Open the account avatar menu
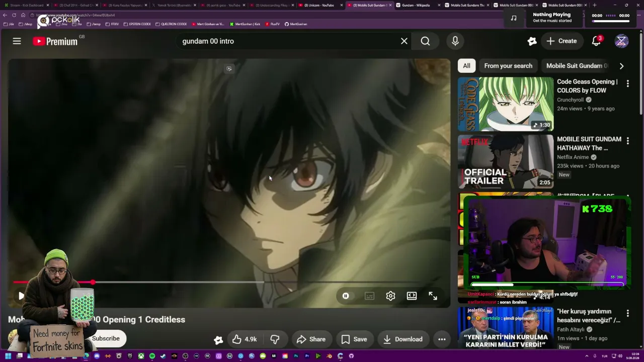 [621, 41]
